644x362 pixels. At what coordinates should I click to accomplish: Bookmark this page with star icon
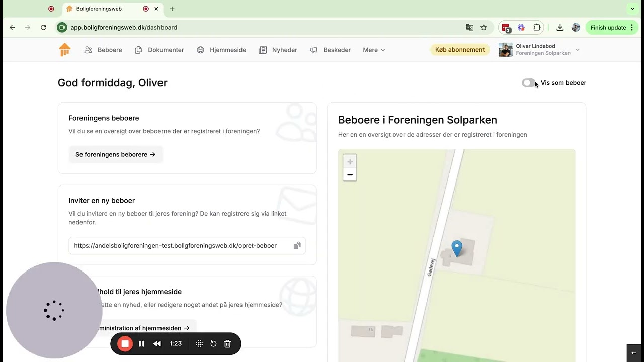point(484,28)
